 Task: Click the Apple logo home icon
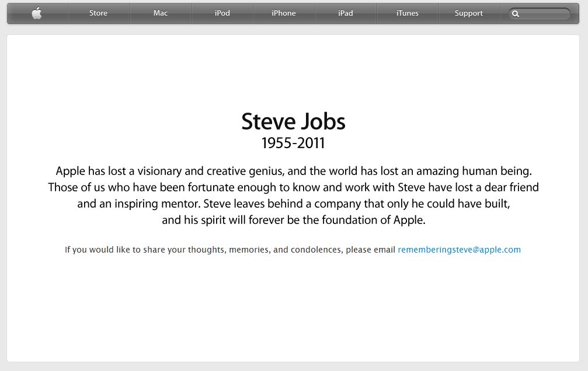[x=37, y=13]
